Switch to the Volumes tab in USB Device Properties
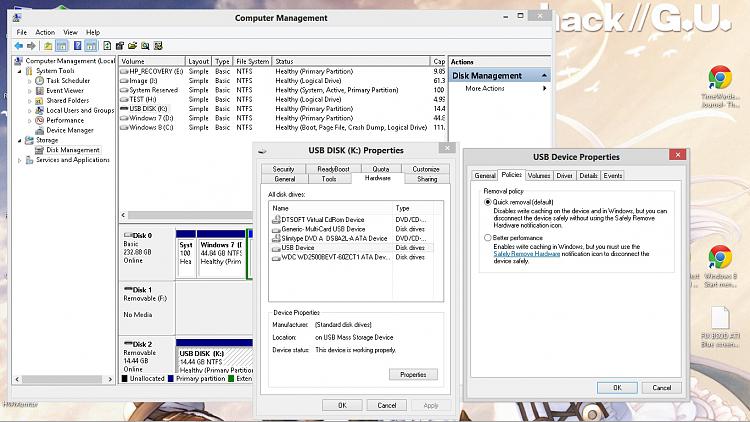 (539, 176)
